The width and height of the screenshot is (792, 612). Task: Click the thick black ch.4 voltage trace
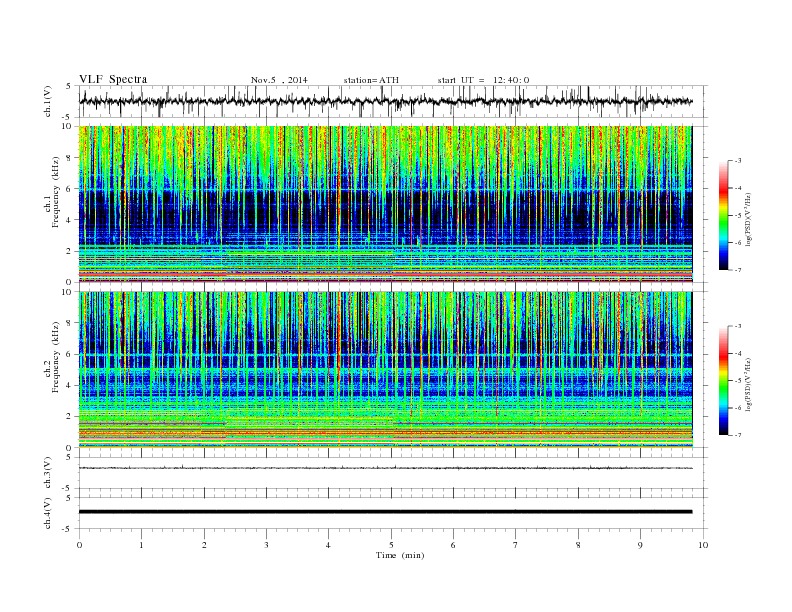pyautogui.click(x=385, y=512)
